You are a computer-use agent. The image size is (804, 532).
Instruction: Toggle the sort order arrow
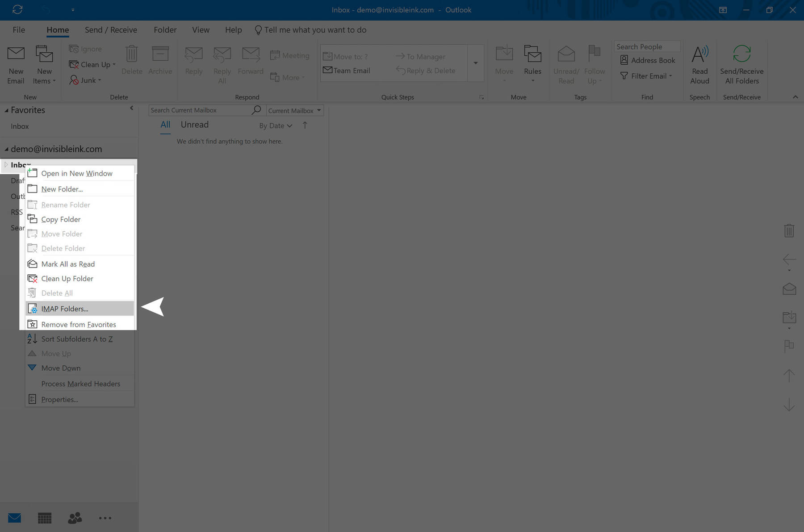(305, 126)
